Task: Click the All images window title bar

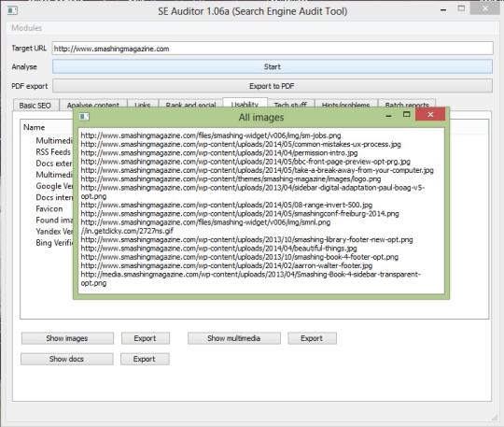Action: pyautogui.click(x=261, y=118)
